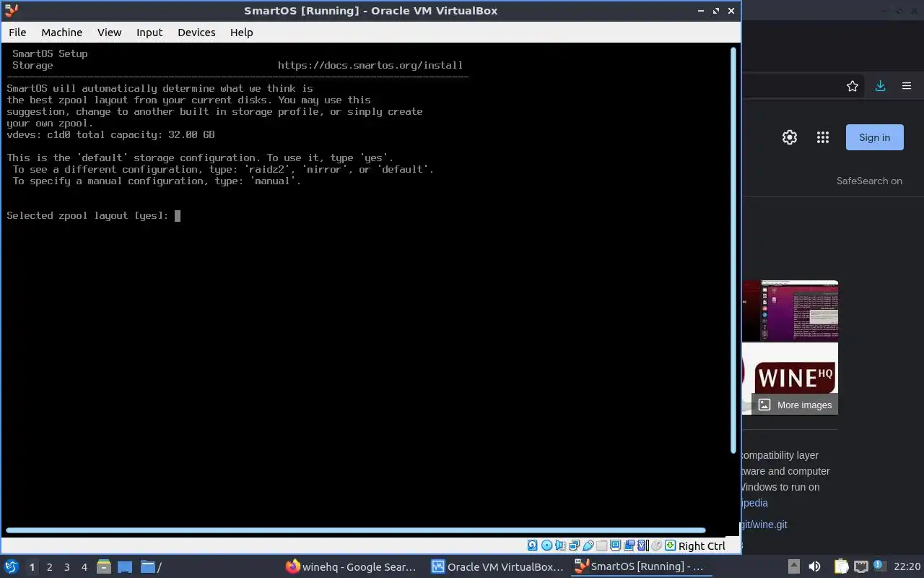Screen dimensions: 924x578
Task: Click the More images button
Action: click(795, 405)
